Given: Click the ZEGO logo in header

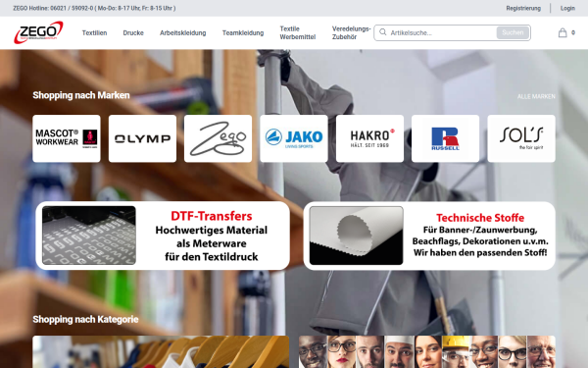Looking at the screenshot, I should point(38,32).
